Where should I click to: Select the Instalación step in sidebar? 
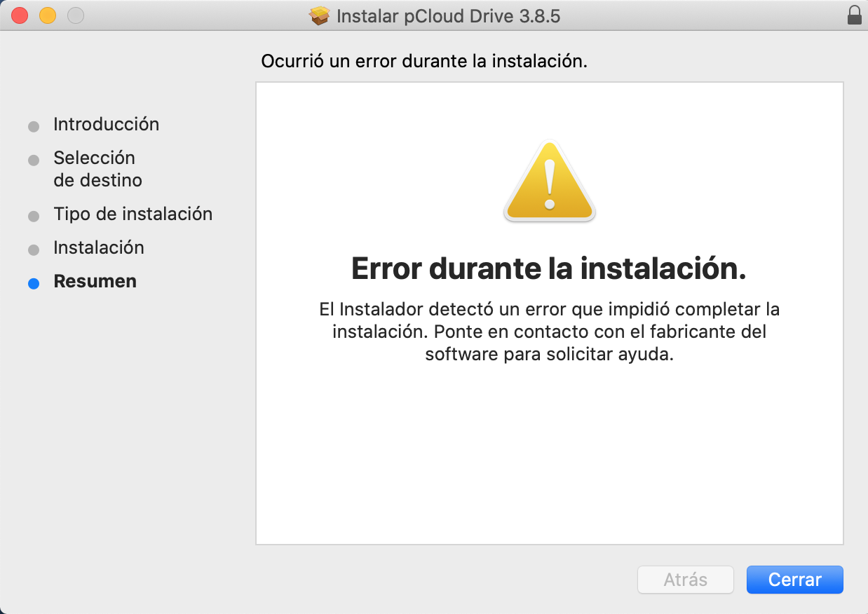99,247
